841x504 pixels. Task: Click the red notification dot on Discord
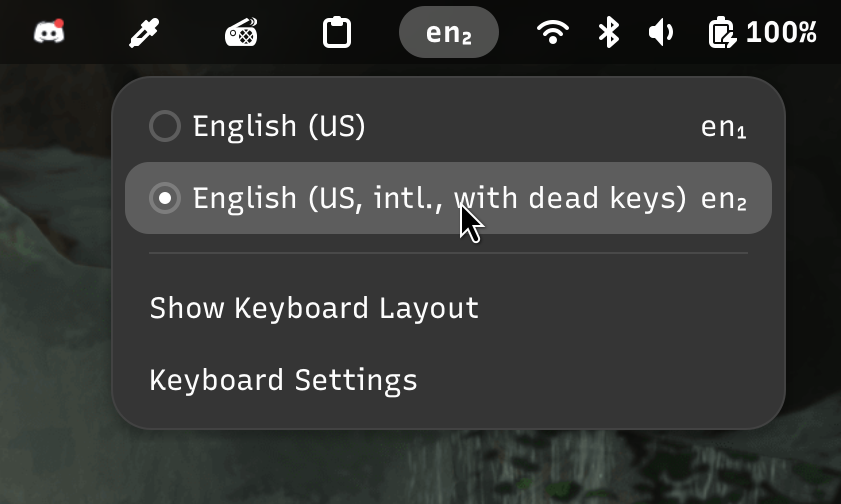59,22
